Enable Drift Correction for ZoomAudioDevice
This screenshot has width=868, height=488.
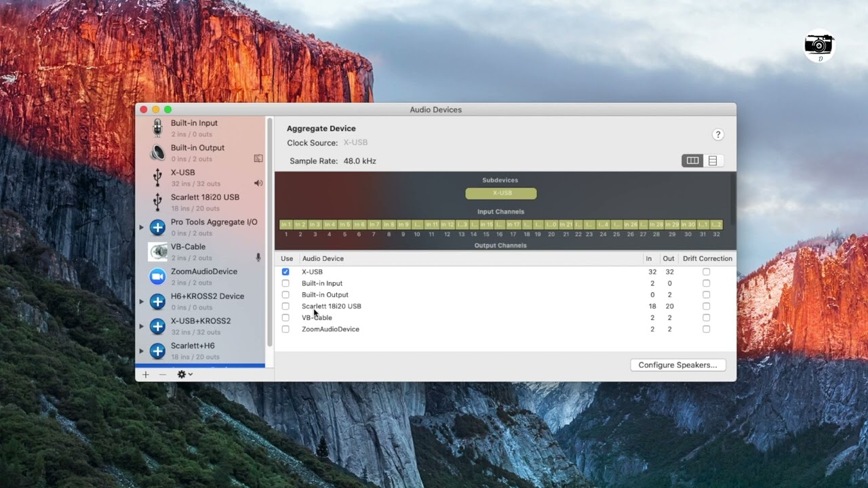pyautogui.click(x=706, y=329)
